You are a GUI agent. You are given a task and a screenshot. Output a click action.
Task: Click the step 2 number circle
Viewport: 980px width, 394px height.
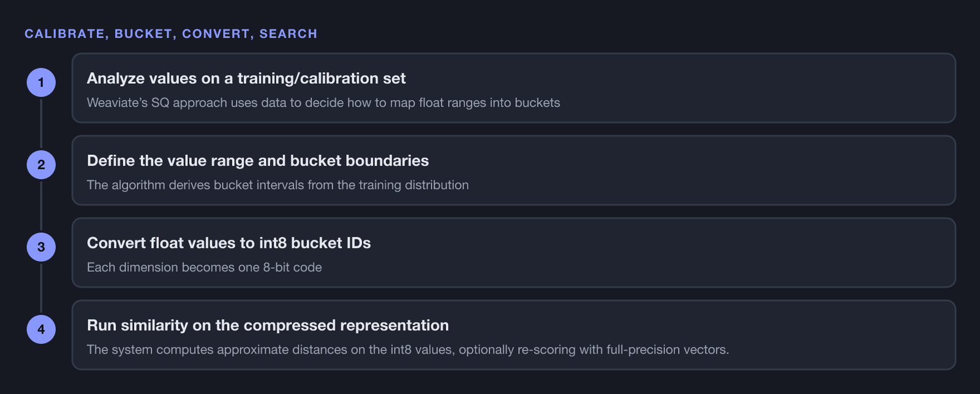pyautogui.click(x=41, y=165)
